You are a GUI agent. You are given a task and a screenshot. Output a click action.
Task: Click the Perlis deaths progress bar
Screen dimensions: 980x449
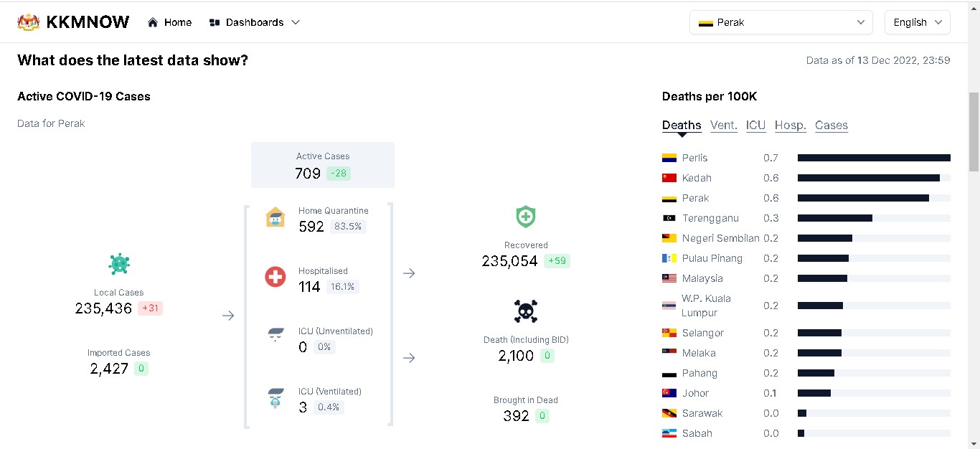click(x=873, y=158)
